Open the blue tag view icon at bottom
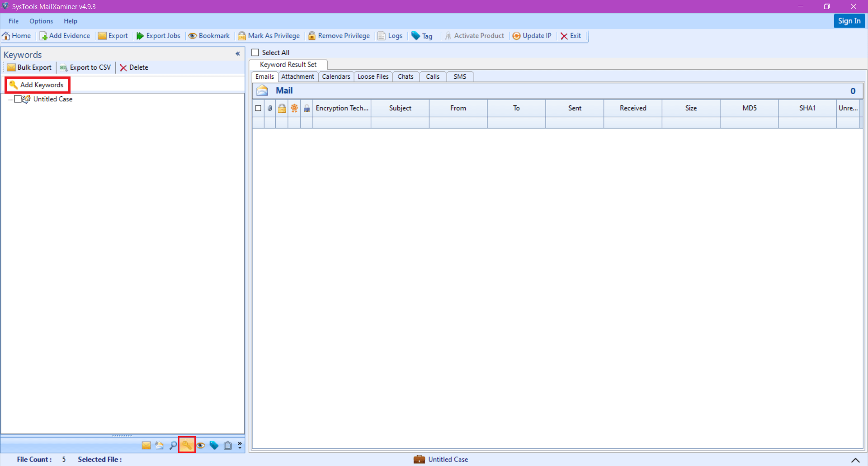The width and height of the screenshot is (868, 466). [214, 445]
